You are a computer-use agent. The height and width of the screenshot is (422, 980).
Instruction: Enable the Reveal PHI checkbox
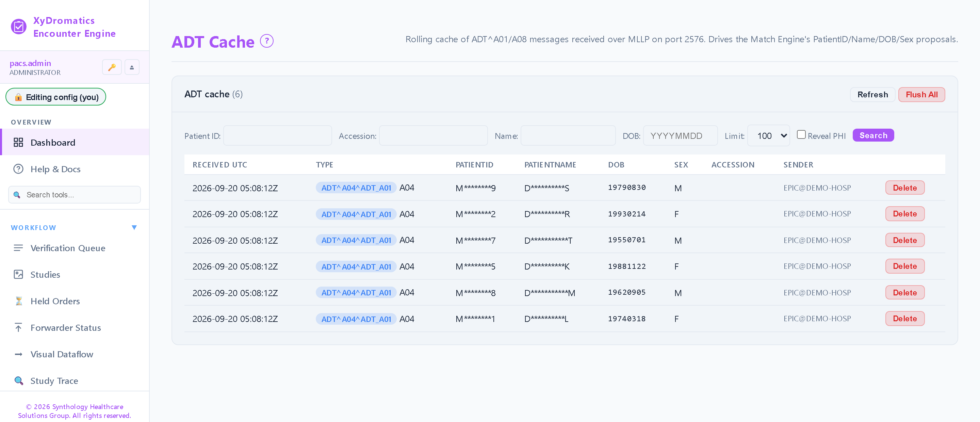pos(801,135)
